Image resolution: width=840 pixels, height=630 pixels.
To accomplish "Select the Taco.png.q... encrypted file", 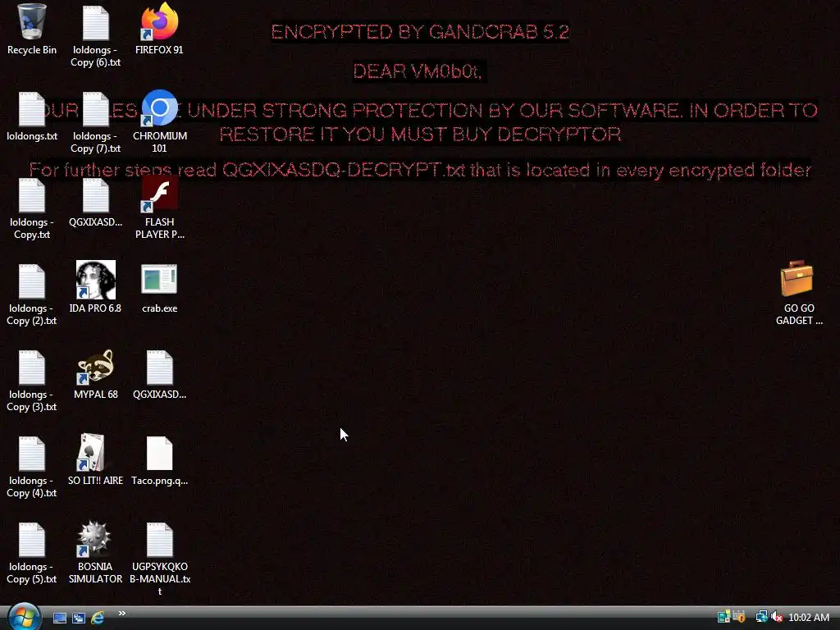I will [159, 461].
